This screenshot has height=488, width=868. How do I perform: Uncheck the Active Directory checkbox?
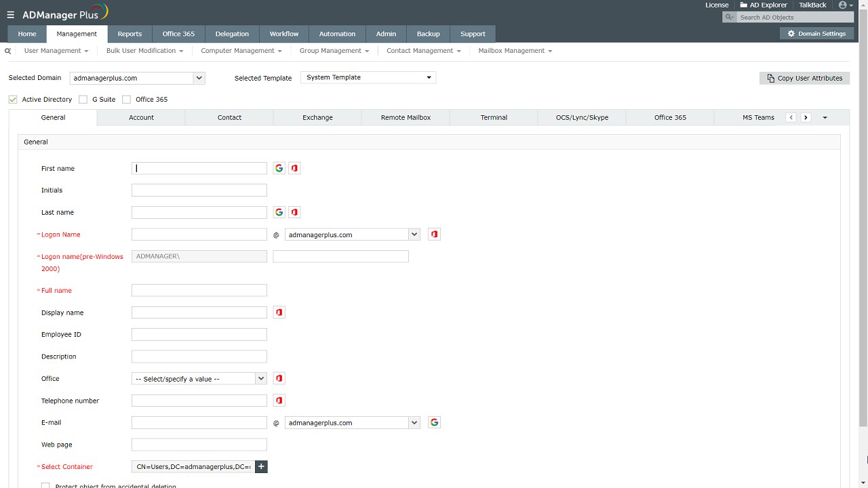(x=13, y=100)
